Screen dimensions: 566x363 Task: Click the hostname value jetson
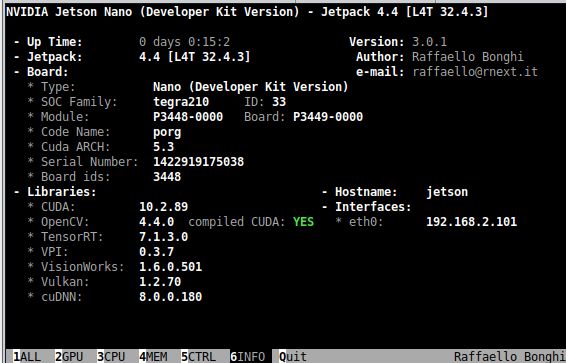pos(447,192)
